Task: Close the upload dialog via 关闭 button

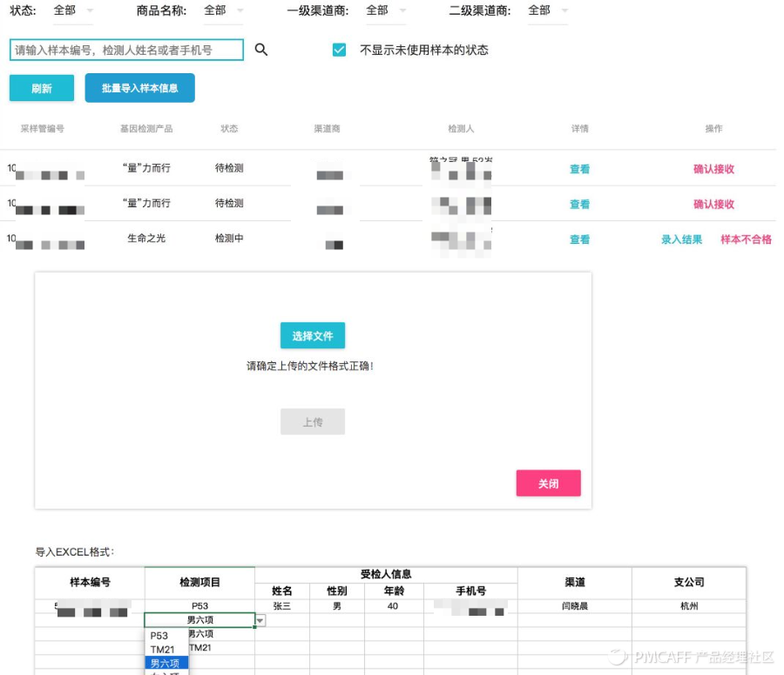Action: click(548, 483)
